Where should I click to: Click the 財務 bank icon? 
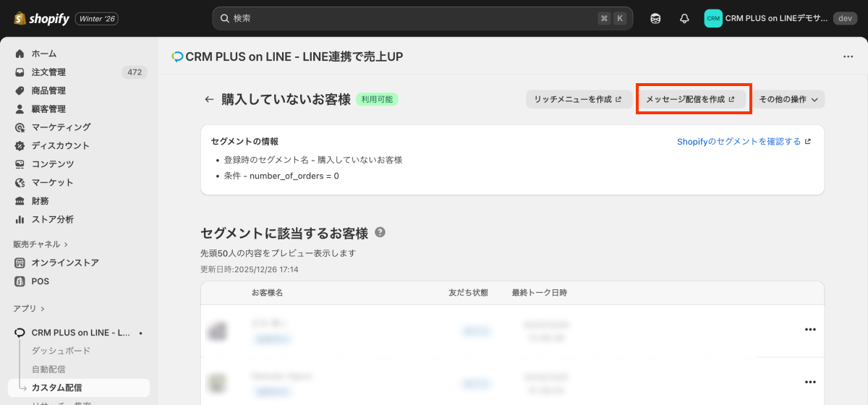click(x=20, y=201)
